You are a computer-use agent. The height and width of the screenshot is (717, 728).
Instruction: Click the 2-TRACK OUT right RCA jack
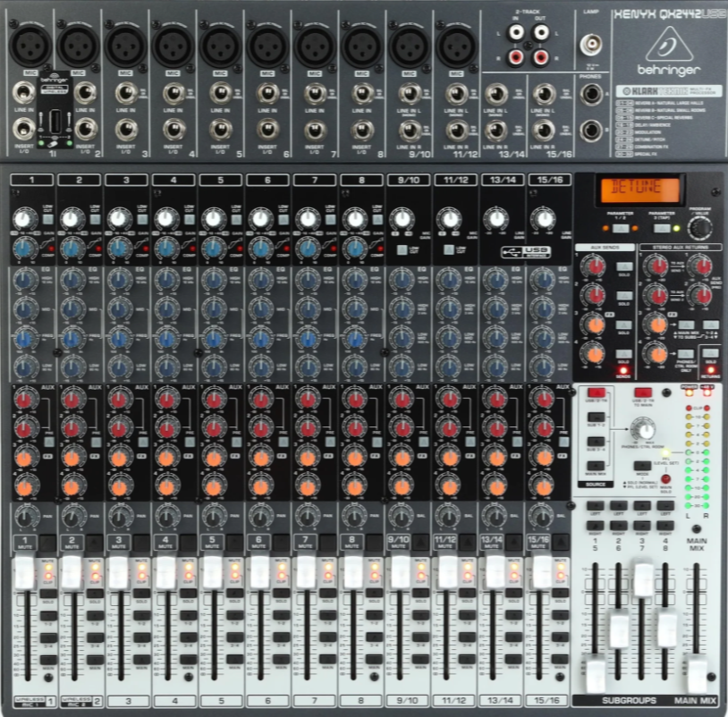click(x=540, y=57)
